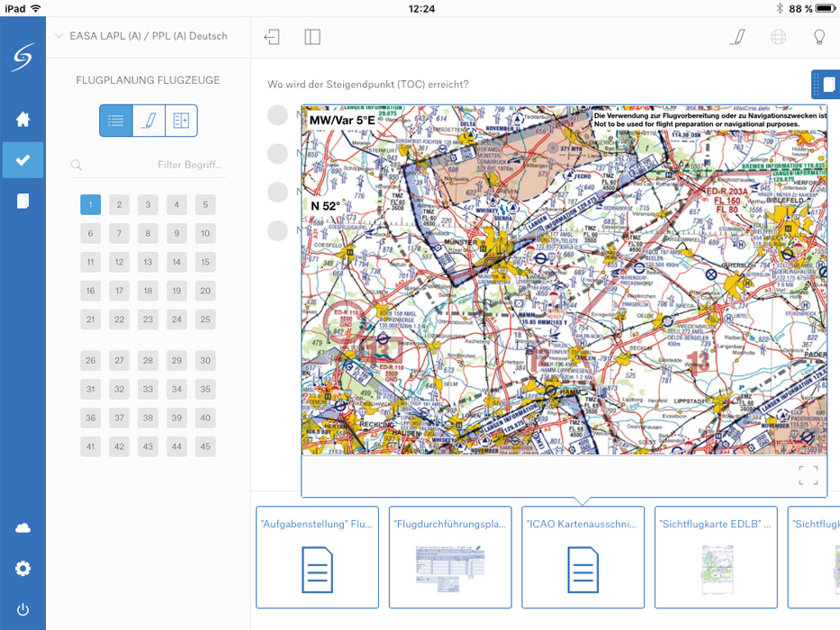Tap the power logout icon
Viewport: 840px width, 630px height.
(23, 609)
